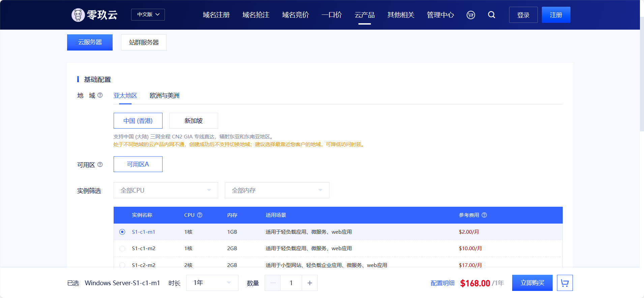644x298 pixels.
Task: Click the 注册 button
Action: [556, 15]
